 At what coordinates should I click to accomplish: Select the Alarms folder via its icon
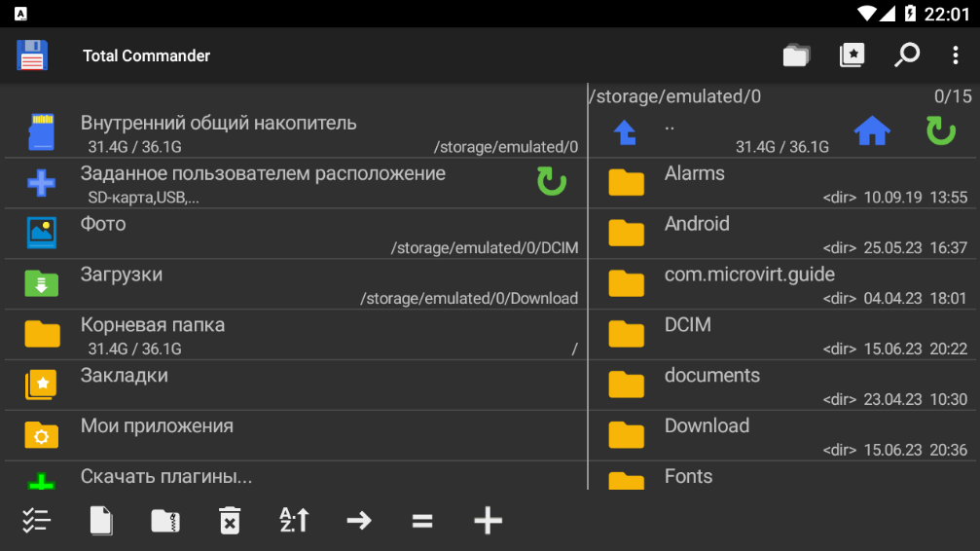coord(627,183)
